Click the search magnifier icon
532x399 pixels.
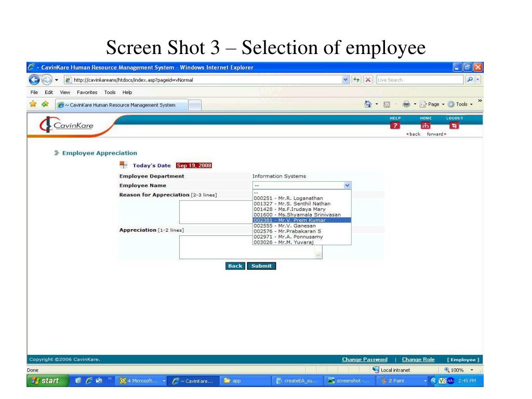tap(470, 79)
